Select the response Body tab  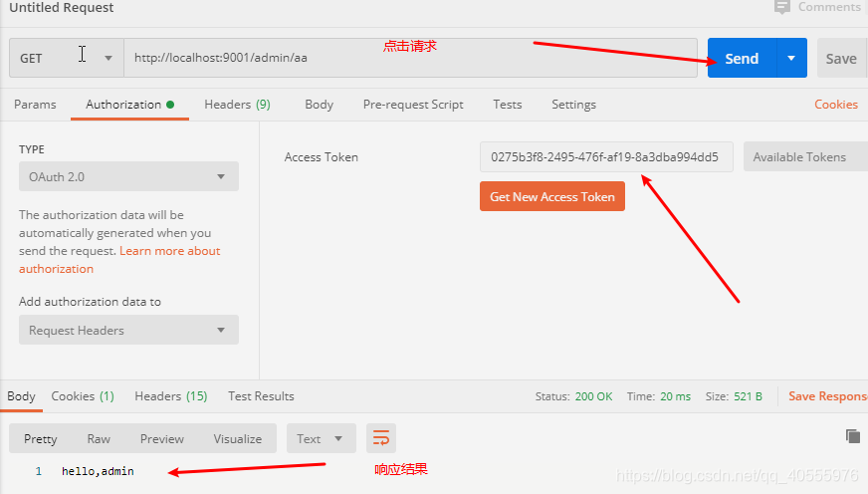21,396
